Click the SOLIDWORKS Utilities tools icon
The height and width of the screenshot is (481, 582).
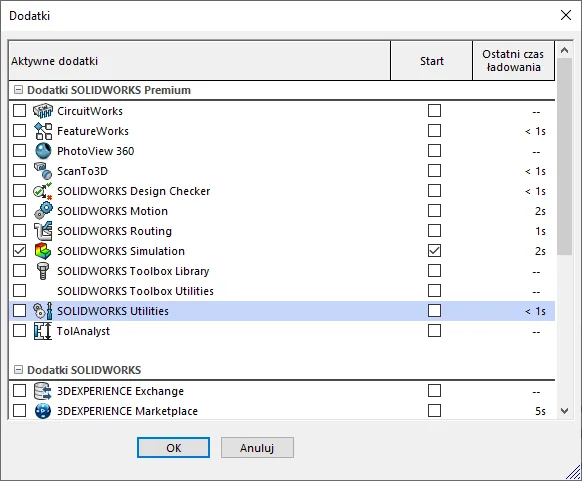point(43,311)
